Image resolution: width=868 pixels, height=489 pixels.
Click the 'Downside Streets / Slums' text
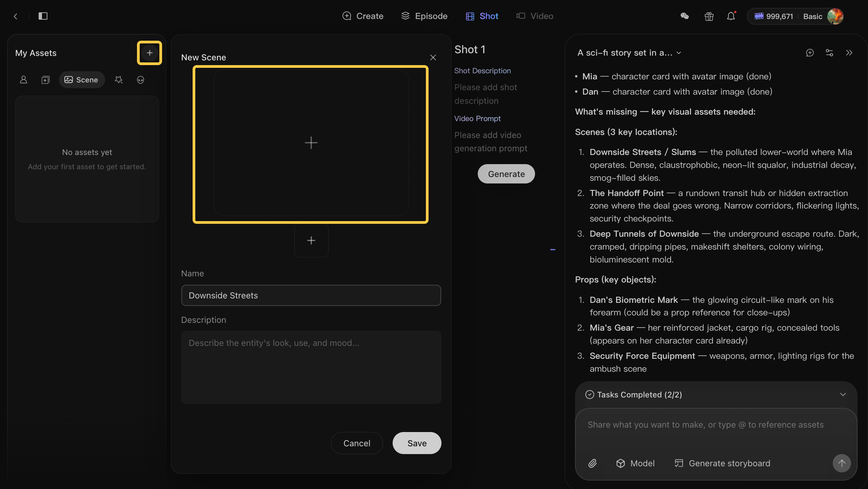[x=643, y=152]
